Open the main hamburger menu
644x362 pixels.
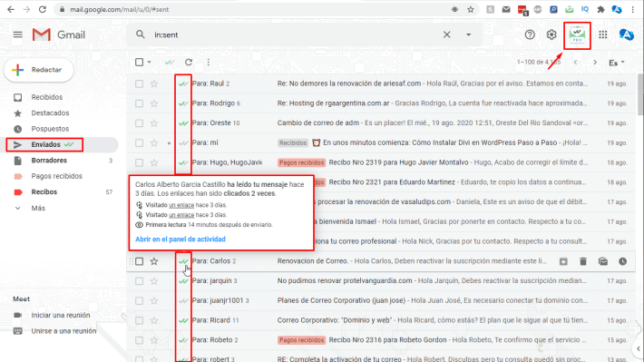(17, 34)
